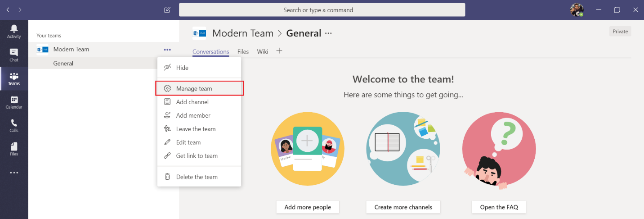Open the Activity feed in sidebar
Screen dimensions: 644x219
tap(14, 32)
